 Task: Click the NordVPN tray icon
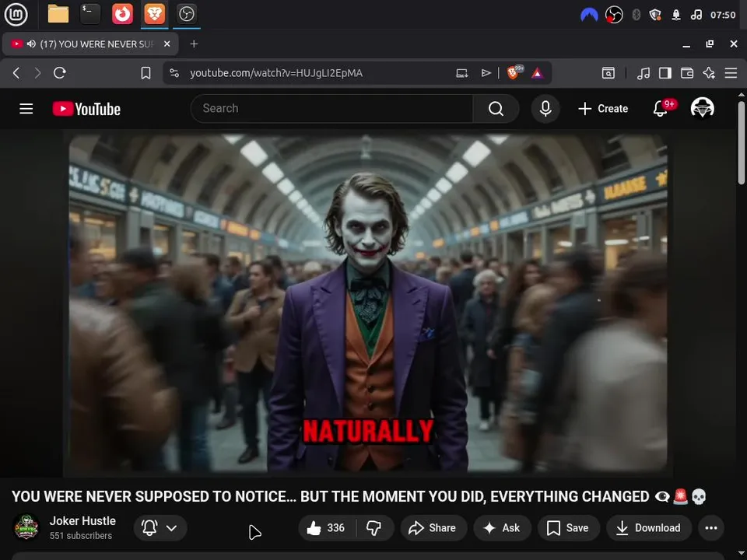589,15
